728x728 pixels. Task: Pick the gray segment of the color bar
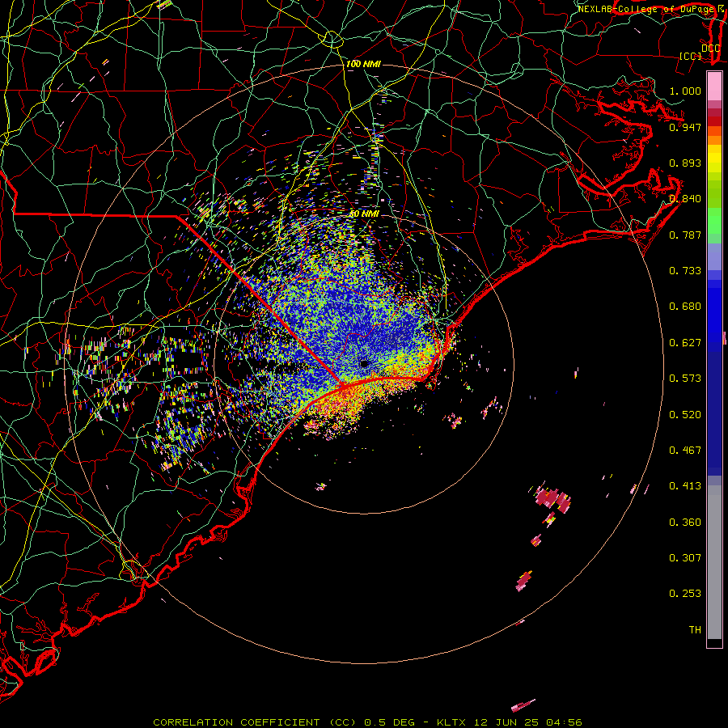point(714,562)
